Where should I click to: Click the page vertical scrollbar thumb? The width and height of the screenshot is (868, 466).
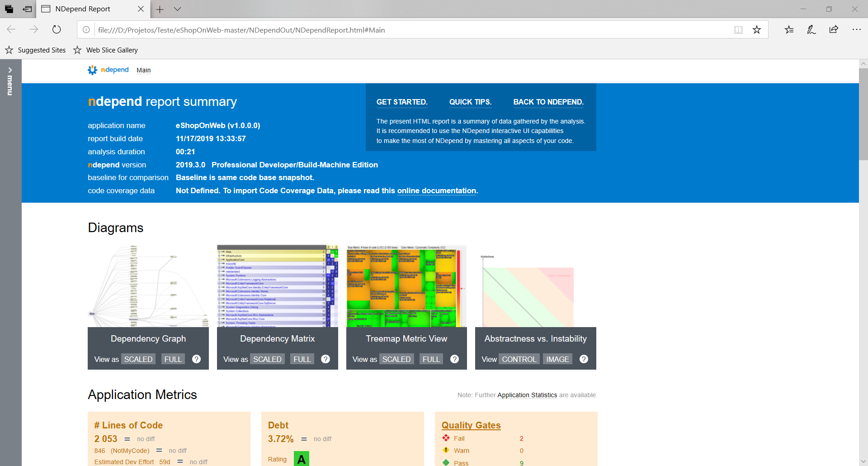(863, 114)
